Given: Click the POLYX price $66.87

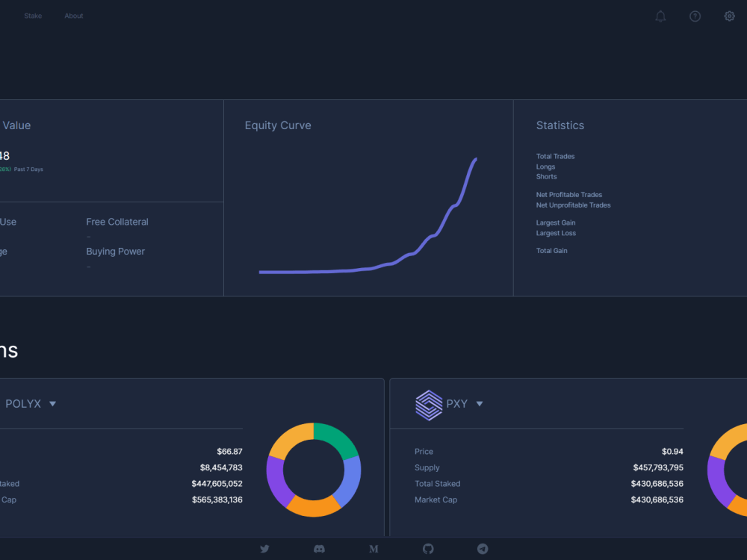Looking at the screenshot, I should tap(229, 452).
